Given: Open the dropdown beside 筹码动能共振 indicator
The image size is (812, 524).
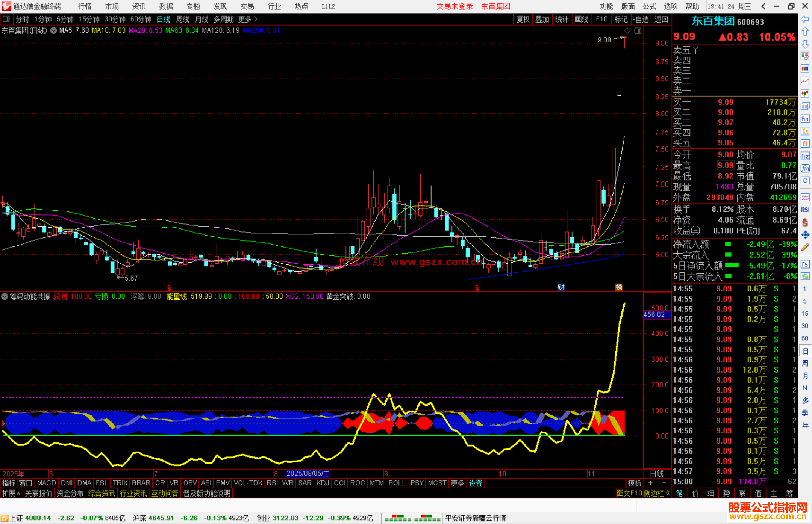Looking at the screenshot, I should [5, 296].
